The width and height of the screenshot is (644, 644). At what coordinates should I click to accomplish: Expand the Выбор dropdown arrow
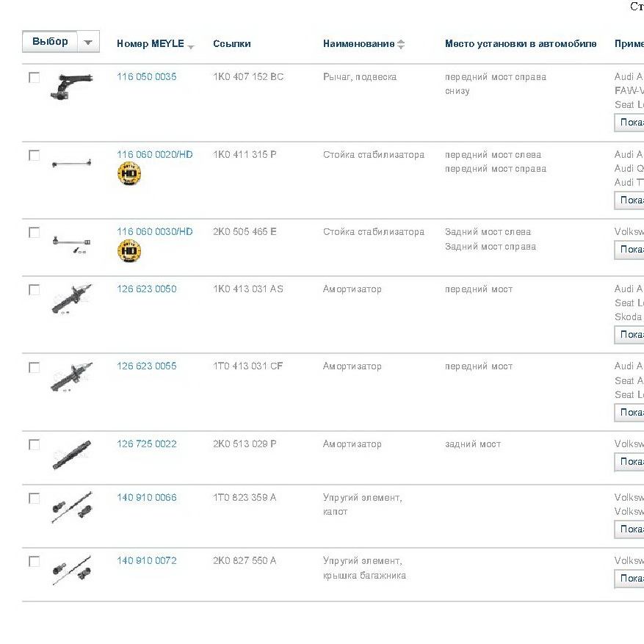(88, 42)
